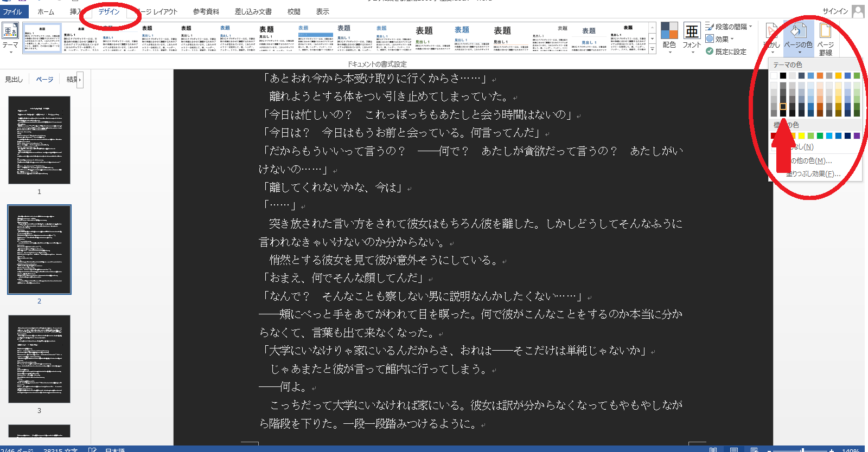This screenshot has height=452, width=868.
Task: Switch to the 参考資料 tab
Action: pos(206,11)
